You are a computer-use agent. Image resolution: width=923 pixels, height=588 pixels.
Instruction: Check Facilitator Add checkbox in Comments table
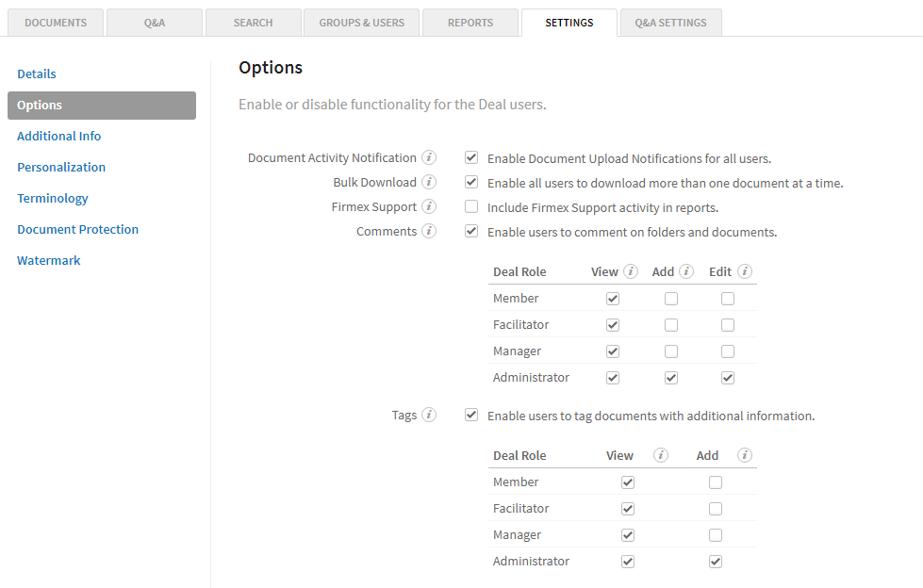[671, 325]
